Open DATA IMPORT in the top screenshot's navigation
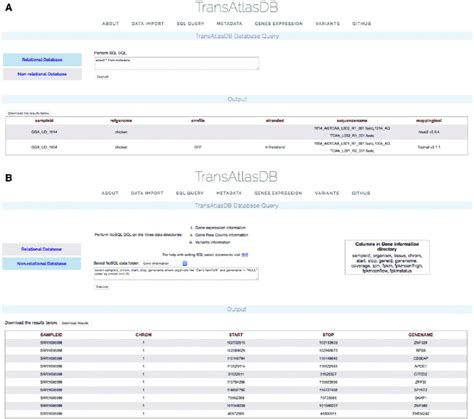The width and height of the screenshot is (474, 419). click(148, 24)
